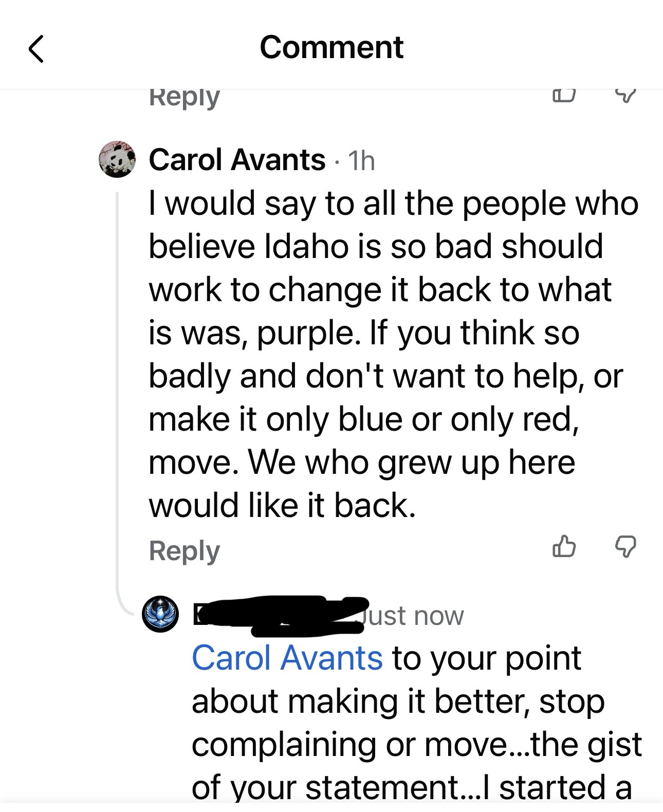663x812 pixels.
Task: Tap the 1h timestamp beside Carol Avants
Action: click(361, 161)
